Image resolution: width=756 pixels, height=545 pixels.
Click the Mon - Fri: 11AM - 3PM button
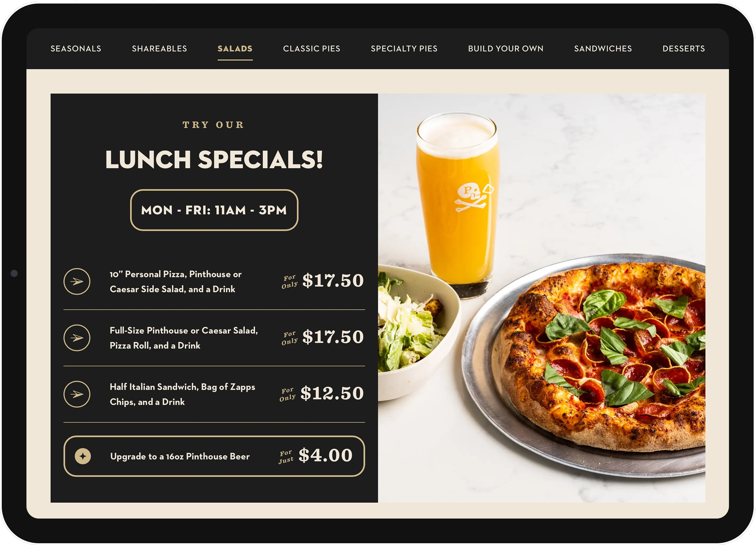click(x=214, y=210)
